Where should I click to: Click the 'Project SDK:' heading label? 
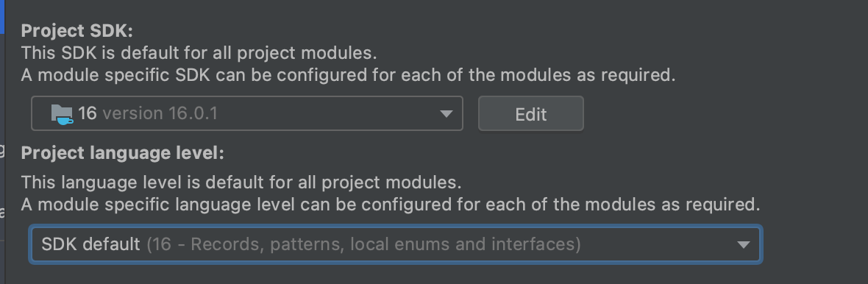(x=77, y=31)
